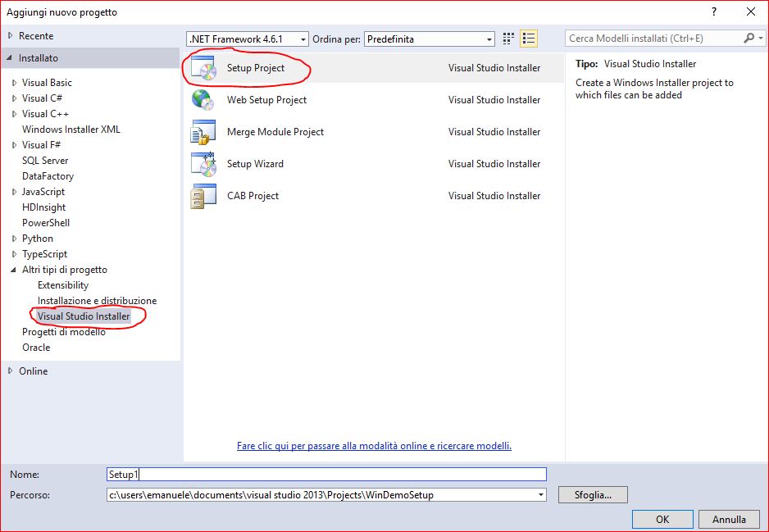Select the Oracle category
Viewport: 769px width, 532px height.
[x=36, y=348]
